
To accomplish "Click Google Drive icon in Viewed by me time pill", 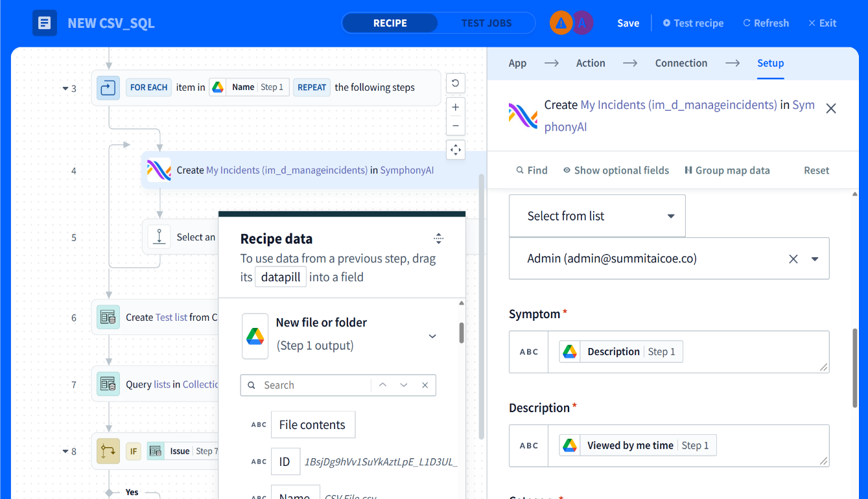I will pyautogui.click(x=570, y=445).
